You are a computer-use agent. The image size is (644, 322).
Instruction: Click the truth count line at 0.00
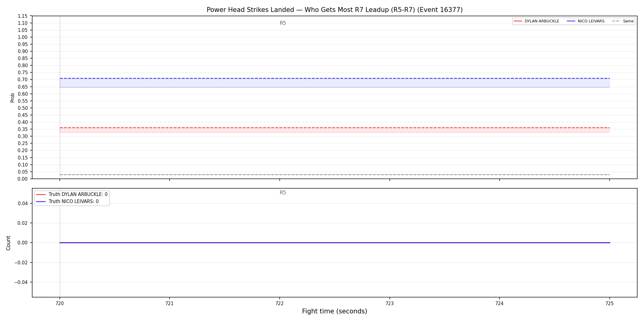[x=335, y=243]
